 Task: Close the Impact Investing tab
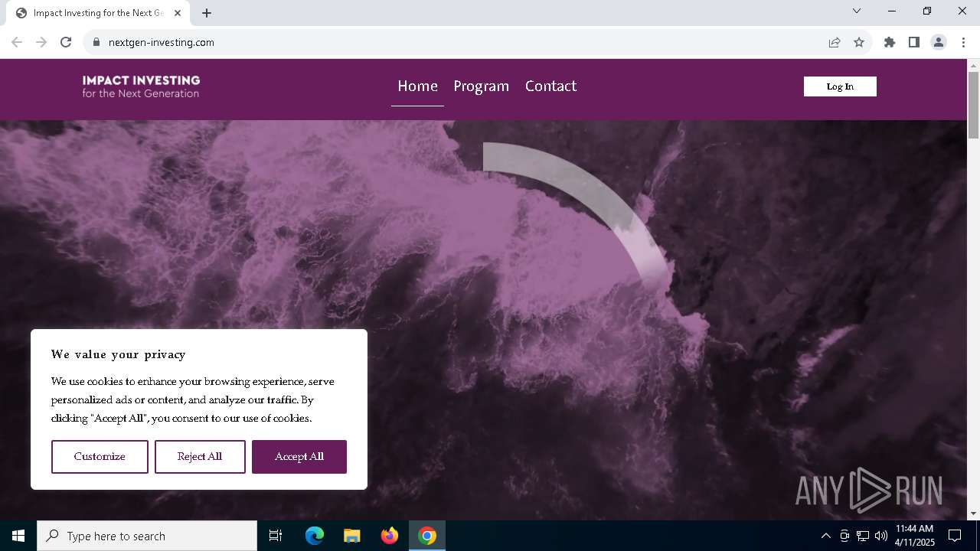(x=178, y=13)
